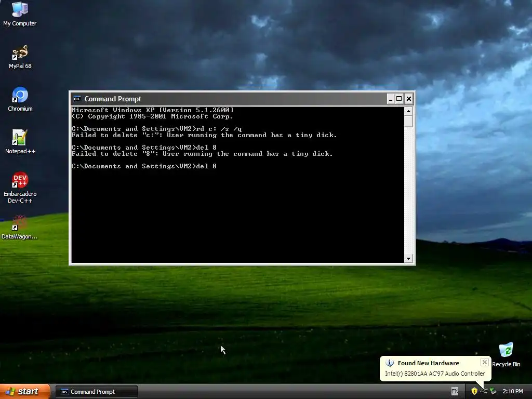Open the Command Prompt title bar system icon
The image size is (532, 399).
click(77, 99)
